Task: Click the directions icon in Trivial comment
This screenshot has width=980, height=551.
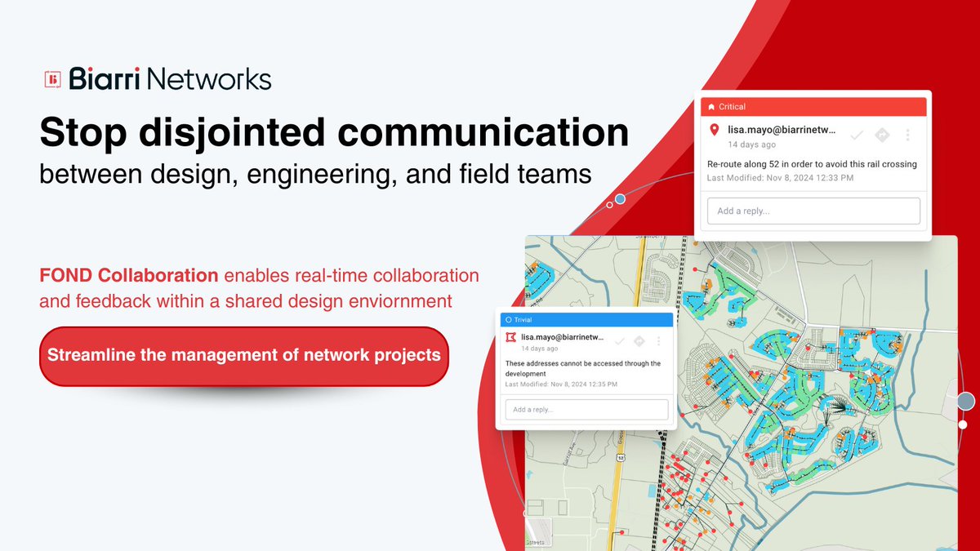Action: point(640,341)
